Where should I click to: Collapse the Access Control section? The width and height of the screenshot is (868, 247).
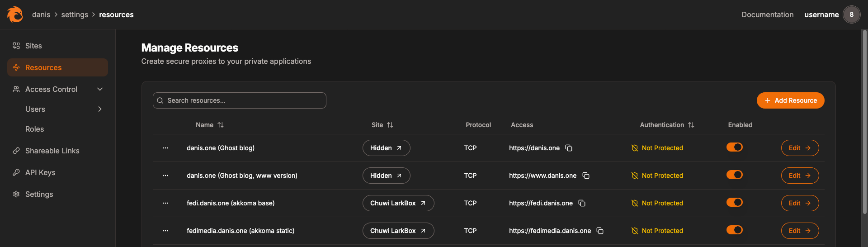click(100, 89)
